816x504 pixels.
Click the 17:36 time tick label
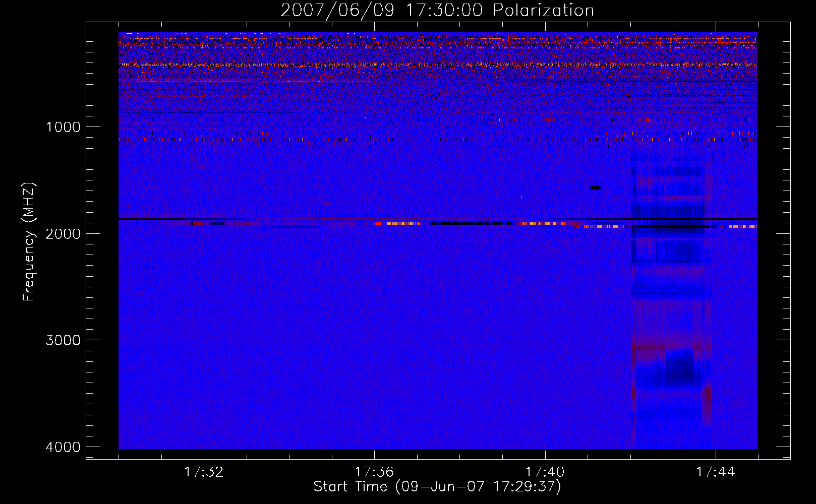coord(375,472)
